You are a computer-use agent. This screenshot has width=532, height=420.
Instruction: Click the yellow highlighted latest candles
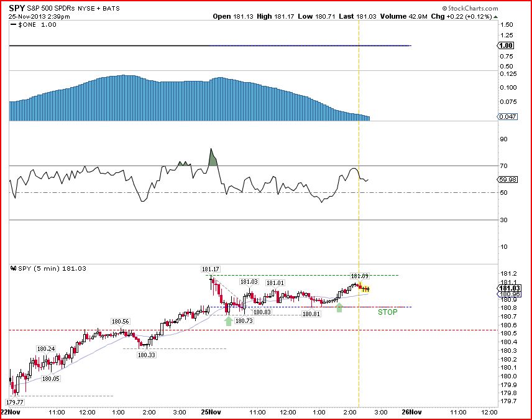(364, 287)
